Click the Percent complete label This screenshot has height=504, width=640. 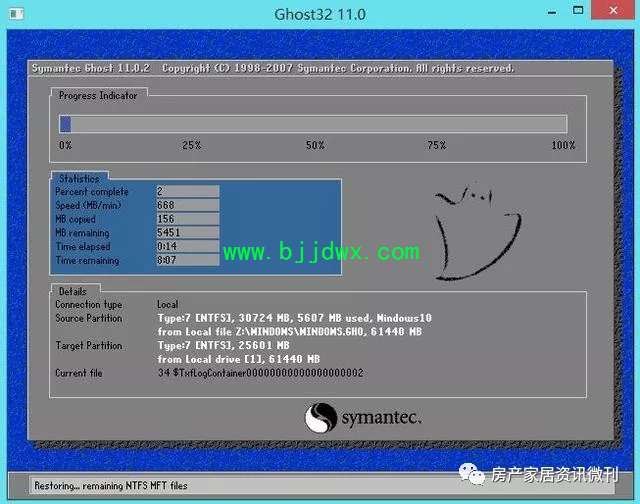click(x=92, y=192)
